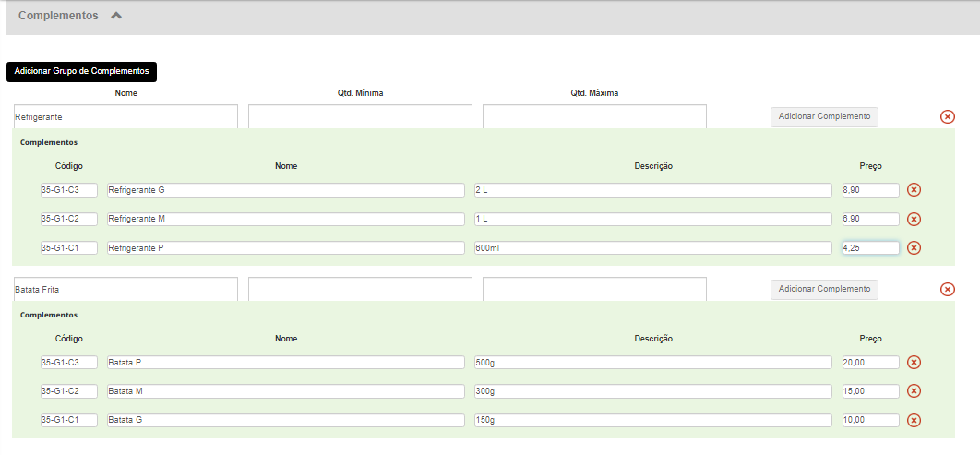Remove the Refrigerante P complement
980x455 pixels.
click(x=914, y=248)
